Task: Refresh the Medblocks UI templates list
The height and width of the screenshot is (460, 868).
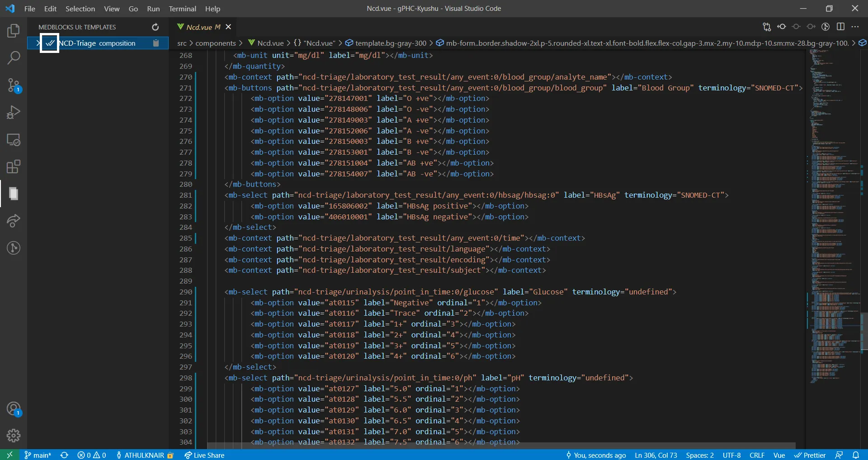Action: coord(155,27)
